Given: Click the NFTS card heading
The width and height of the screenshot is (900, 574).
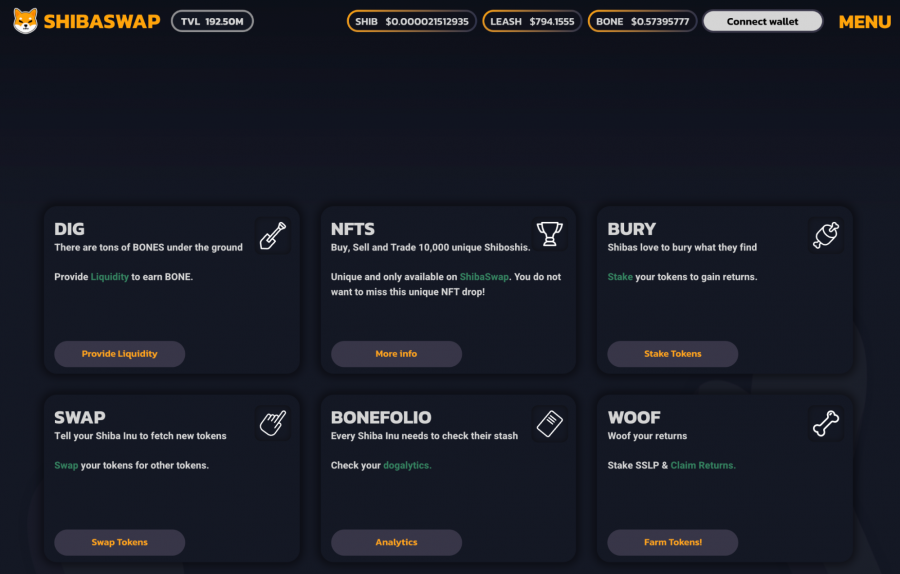Looking at the screenshot, I should [352, 229].
